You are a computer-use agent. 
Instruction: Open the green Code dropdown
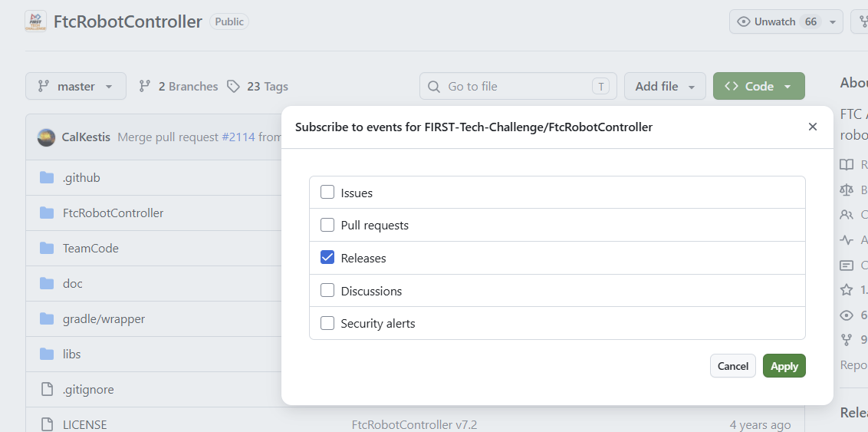[759, 87]
